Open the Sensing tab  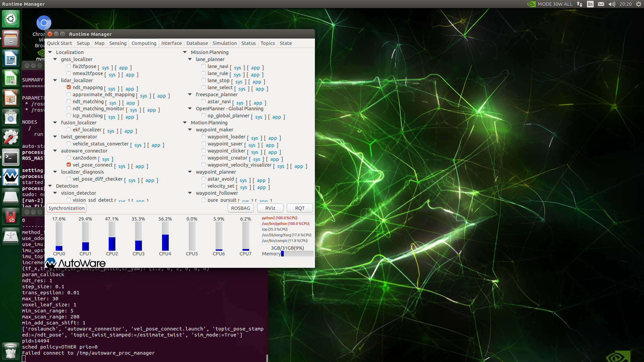point(118,43)
